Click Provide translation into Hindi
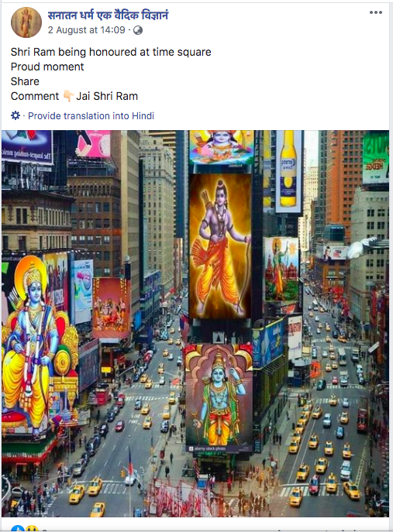 (x=91, y=116)
